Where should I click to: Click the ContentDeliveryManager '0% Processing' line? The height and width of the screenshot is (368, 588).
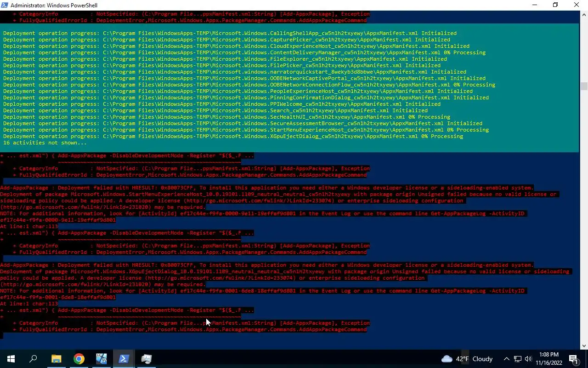pos(244,52)
